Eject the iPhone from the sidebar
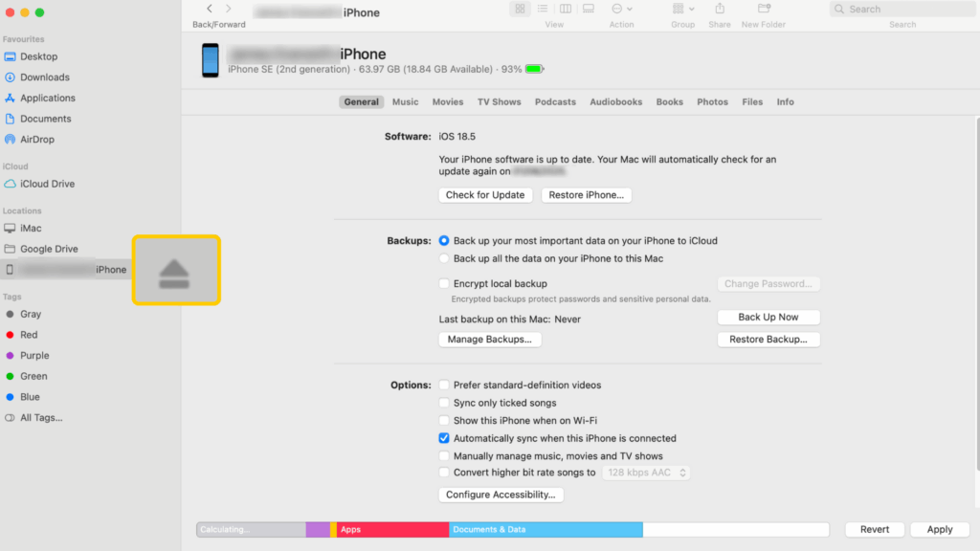980x551 pixels. (x=176, y=270)
